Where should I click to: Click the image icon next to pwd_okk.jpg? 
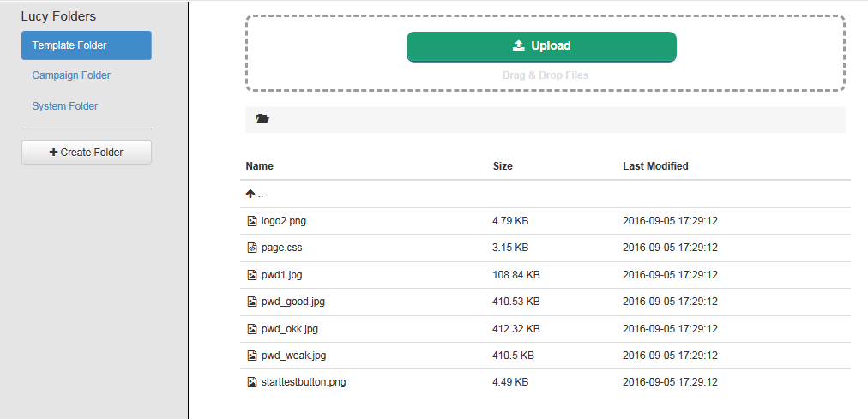(x=252, y=329)
